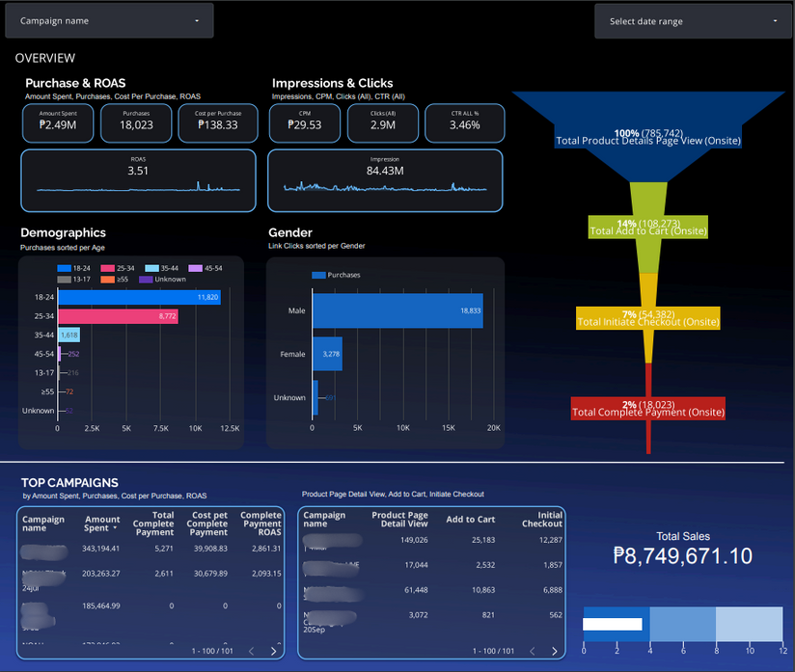Viewport: 795px width, 672px height.
Task: Toggle the 25-34 legend entry
Action: (x=118, y=268)
